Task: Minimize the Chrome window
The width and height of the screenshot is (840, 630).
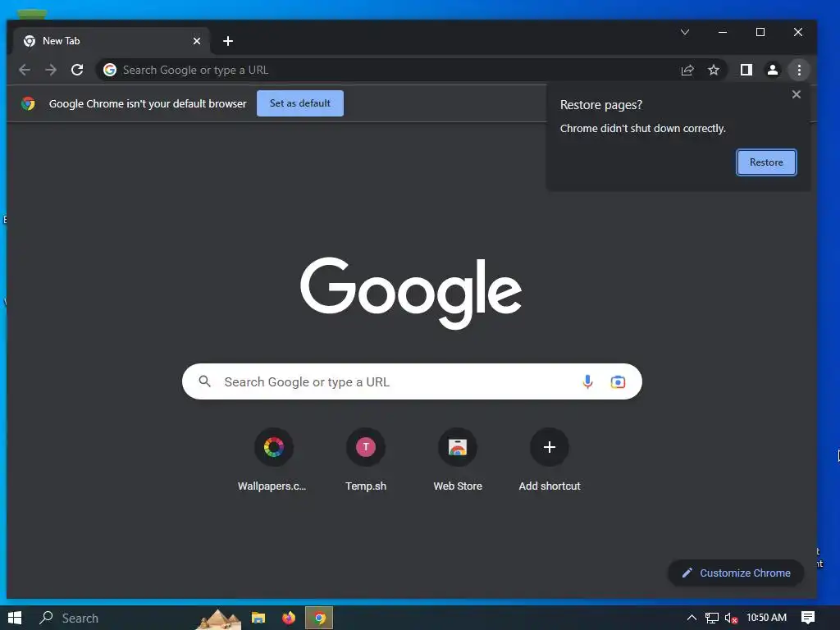Action: point(723,32)
